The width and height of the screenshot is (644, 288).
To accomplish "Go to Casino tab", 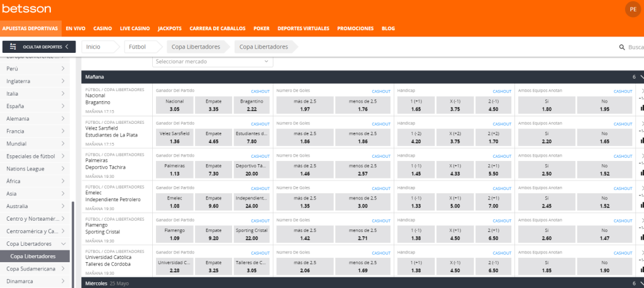I will [x=103, y=29].
